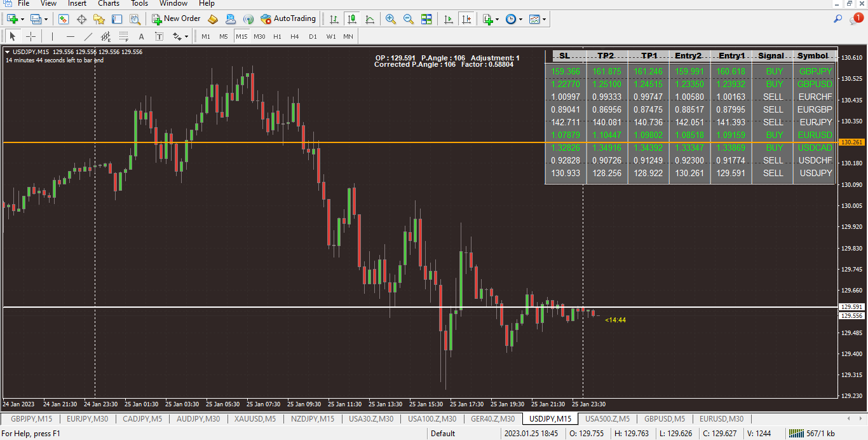Open the Tools menu
The height and width of the screenshot is (440, 868).
[139, 3]
